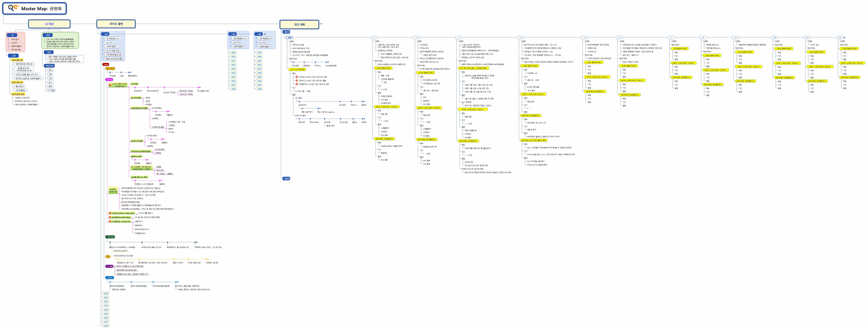Click arrow marker right of 연간 계획 topic
This screenshot has height=329, width=868.
point(321,24)
